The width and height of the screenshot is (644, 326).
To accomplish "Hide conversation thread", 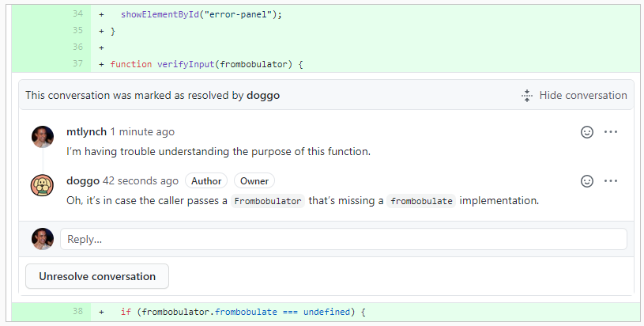I will (582, 96).
